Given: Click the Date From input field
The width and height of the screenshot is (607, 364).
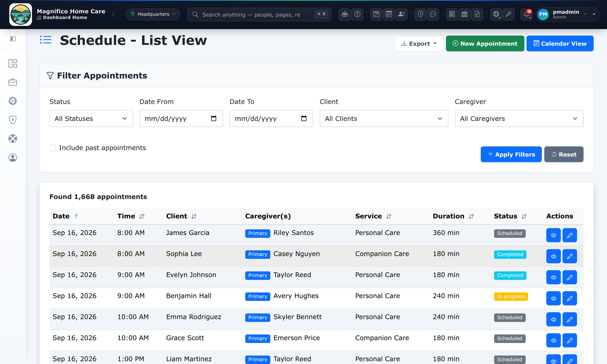Looking at the screenshot, I should pos(181,119).
